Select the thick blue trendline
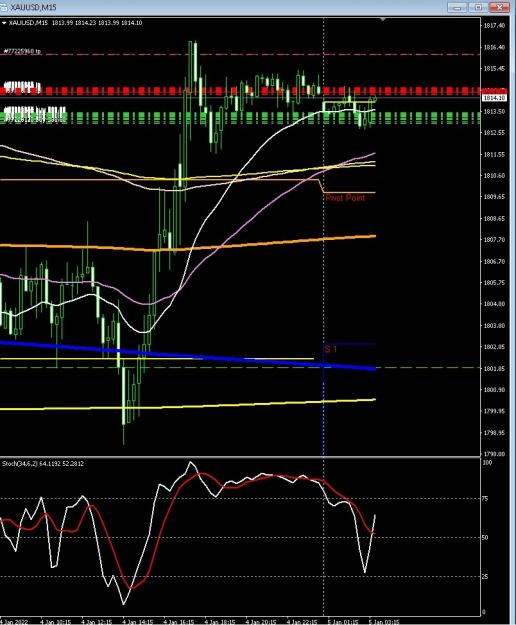The height and width of the screenshot is (625, 516). (x=187, y=355)
